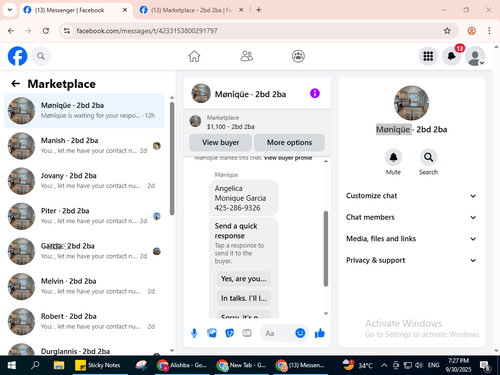Image resolution: width=500 pixels, height=375 pixels.
Task: Click the More options button
Action: pos(289,143)
